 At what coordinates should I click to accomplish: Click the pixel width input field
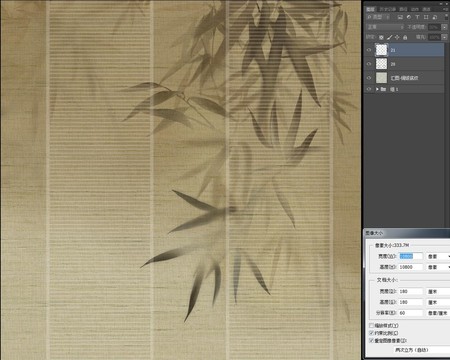[x=411, y=256]
